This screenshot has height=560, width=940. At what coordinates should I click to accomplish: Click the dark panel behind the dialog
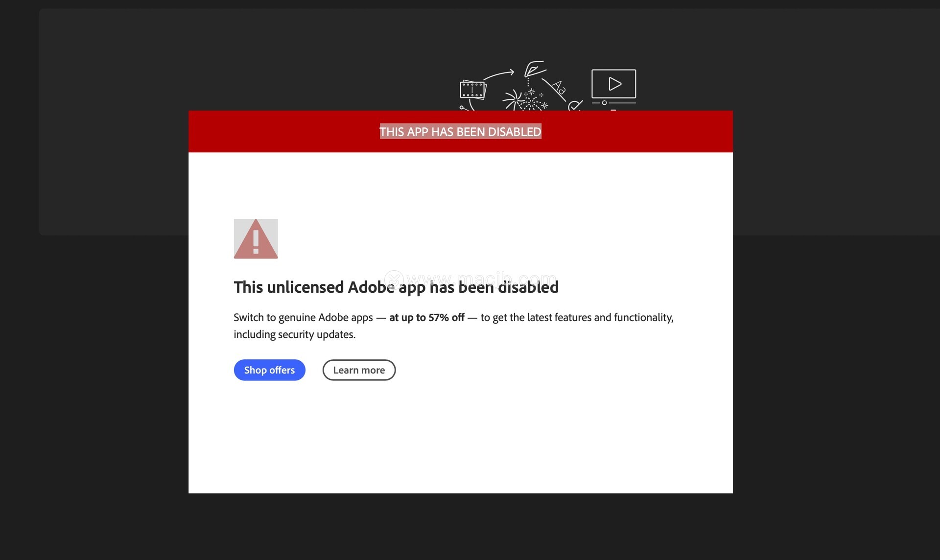[x=117, y=122]
